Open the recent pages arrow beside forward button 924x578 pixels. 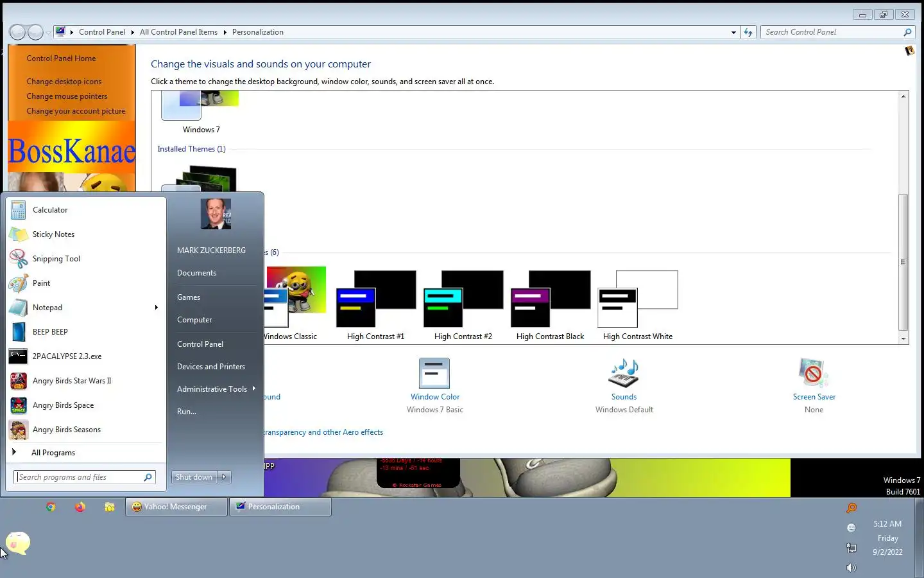pyautogui.click(x=48, y=32)
